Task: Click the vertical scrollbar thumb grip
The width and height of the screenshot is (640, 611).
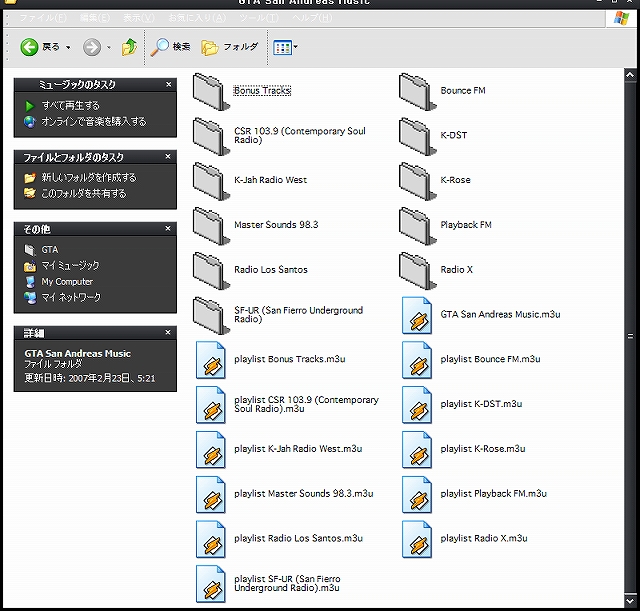Action: (x=630, y=336)
